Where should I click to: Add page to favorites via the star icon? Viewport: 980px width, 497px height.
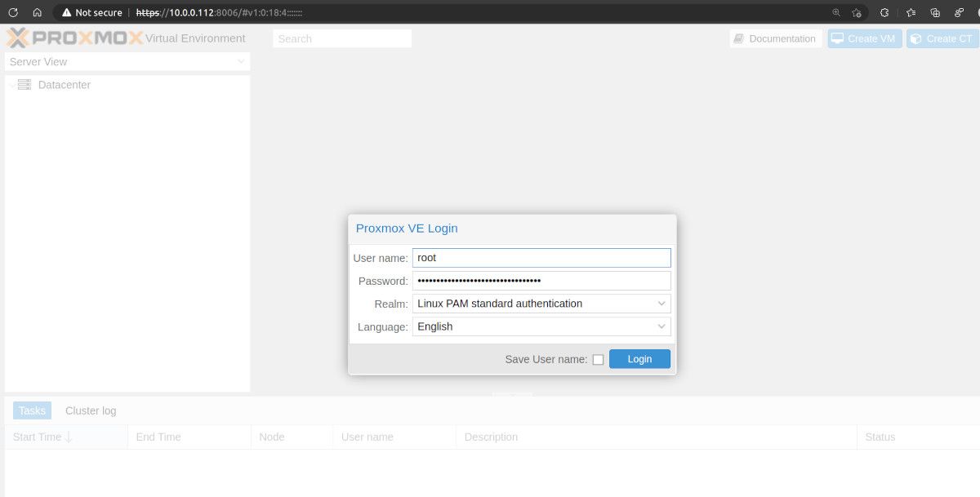coord(856,12)
